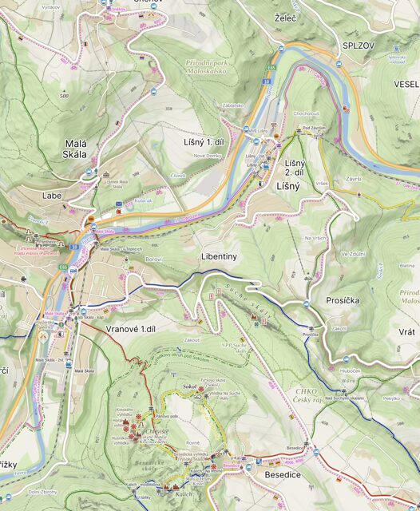Select the Besedice village label

283,475
